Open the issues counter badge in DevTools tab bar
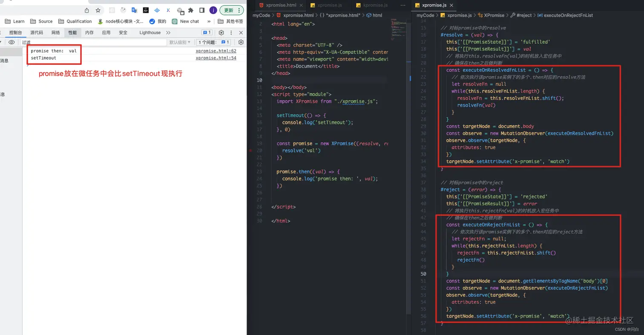This screenshot has height=335, width=644. (207, 33)
